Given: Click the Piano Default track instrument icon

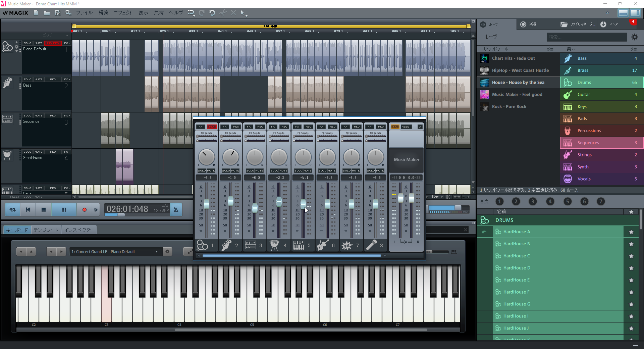Looking at the screenshot, I should tap(7, 47).
